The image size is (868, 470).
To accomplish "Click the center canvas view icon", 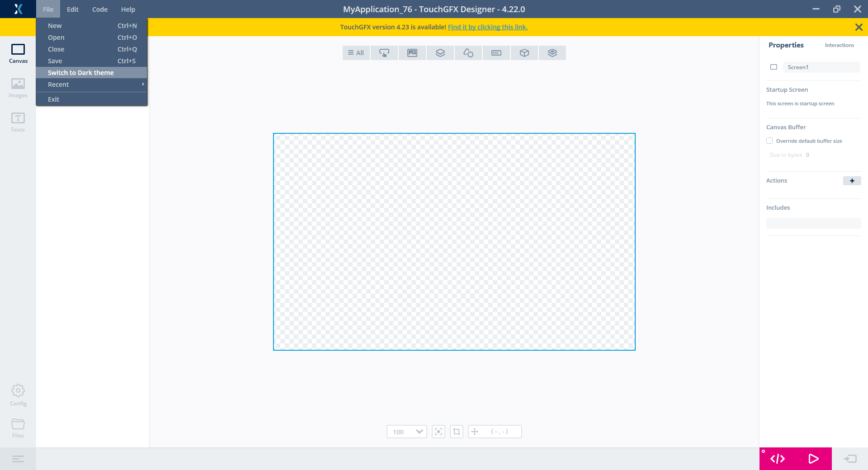I will 438,432.
